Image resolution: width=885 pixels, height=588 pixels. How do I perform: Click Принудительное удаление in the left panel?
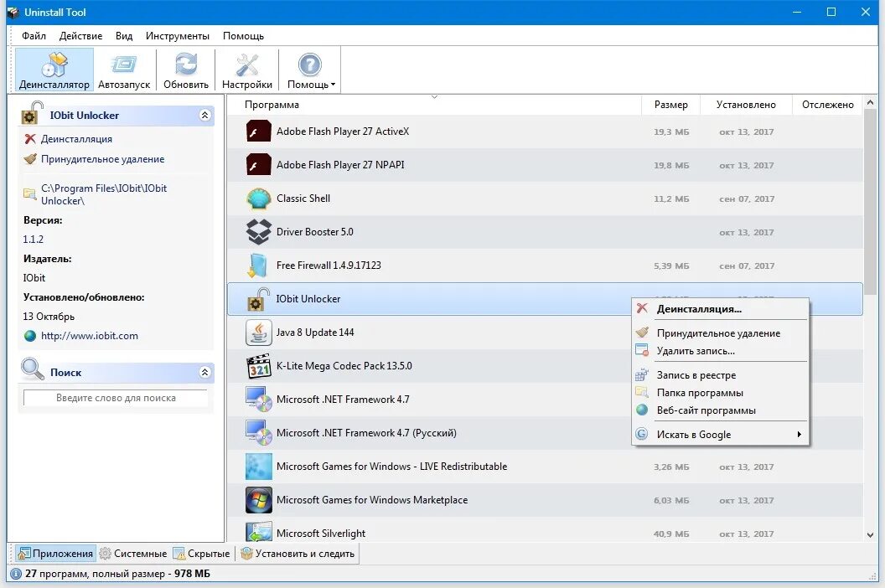pos(103,159)
